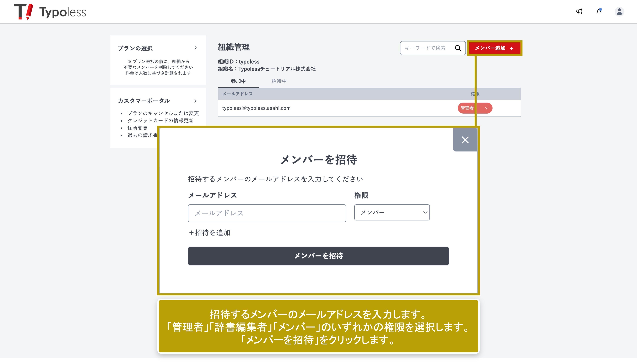Click the Typoless logo
This screenshot has height=364, width=637.
pos(50,12)
